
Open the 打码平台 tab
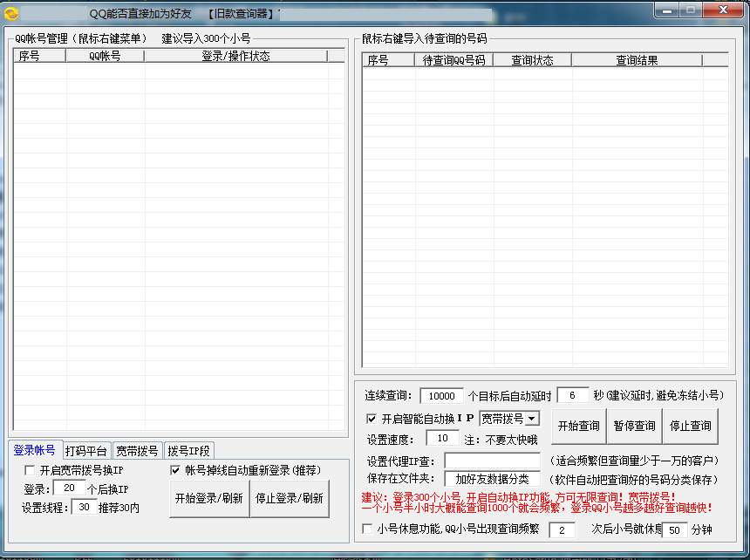coord(86,450)
